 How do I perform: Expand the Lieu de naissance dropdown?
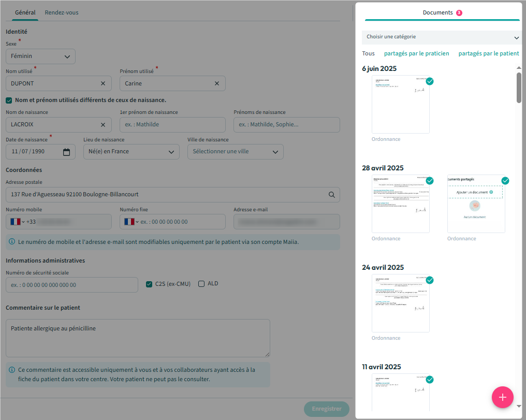[131, 152]
